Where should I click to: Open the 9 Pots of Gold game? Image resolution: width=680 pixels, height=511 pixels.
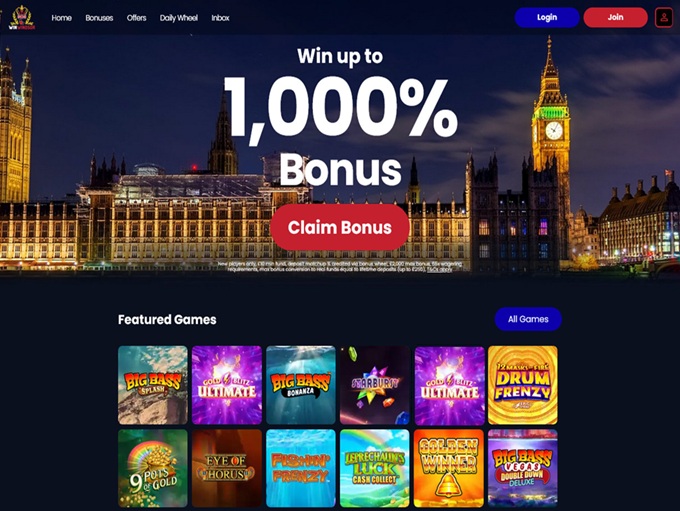tap(153, 468)
